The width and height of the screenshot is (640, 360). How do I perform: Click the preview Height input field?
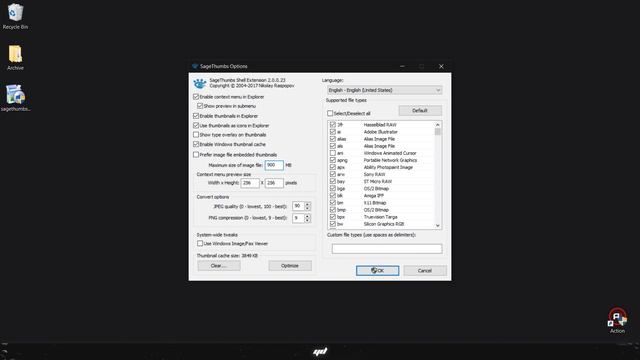pyautogui.click(x=274, y=183)
